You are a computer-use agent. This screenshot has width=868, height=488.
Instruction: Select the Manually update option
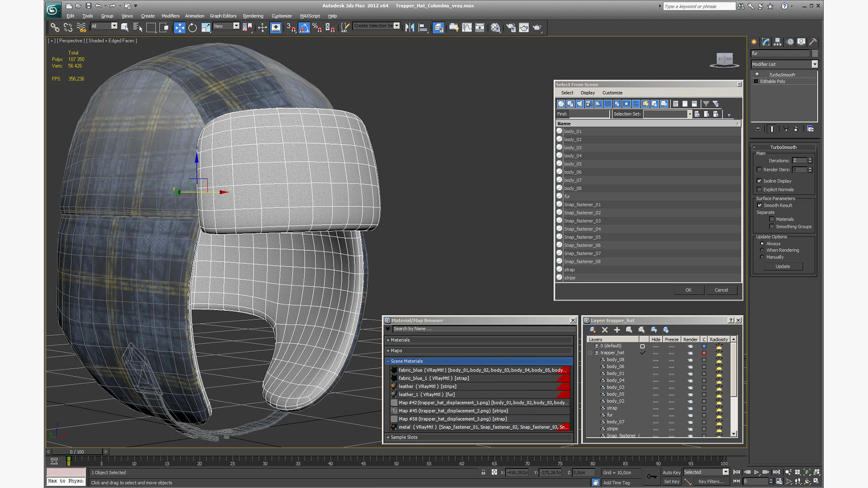762,257
